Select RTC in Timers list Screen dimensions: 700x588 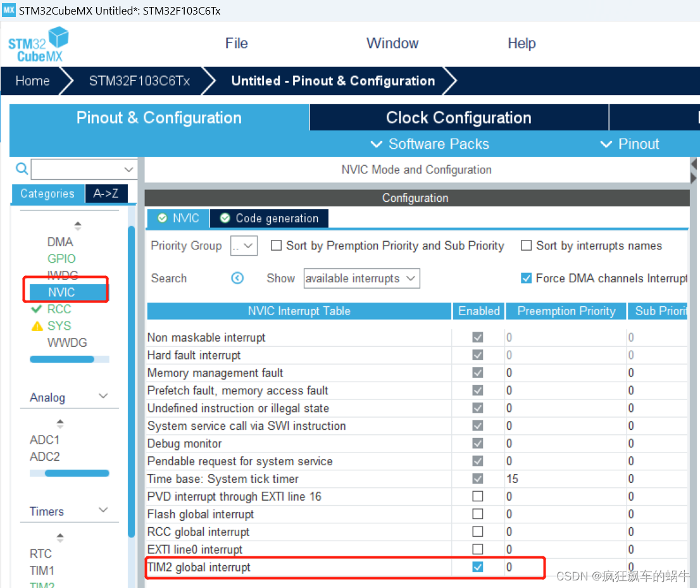41,554
